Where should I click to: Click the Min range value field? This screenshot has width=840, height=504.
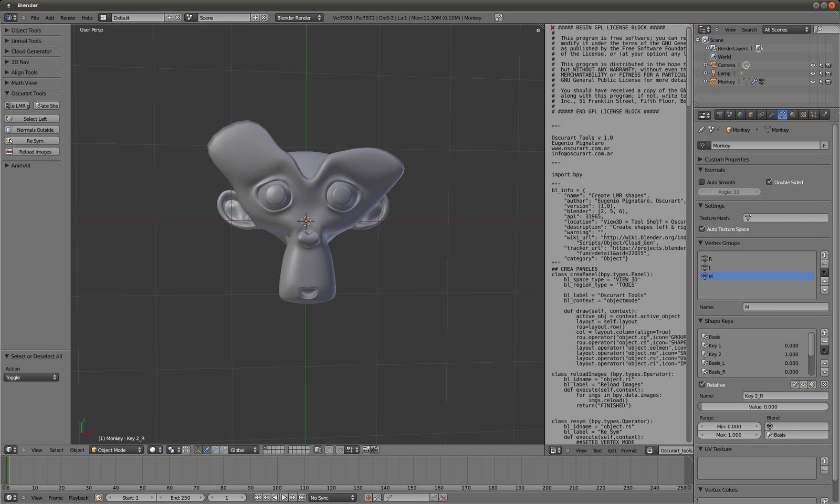[729, 426]
